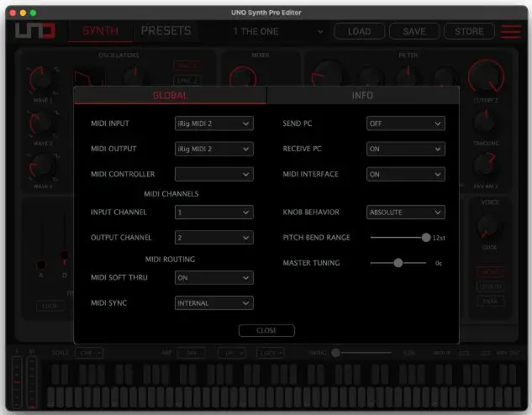Toggle the ARP OFF button
The image size is (532, 415).
192,353
